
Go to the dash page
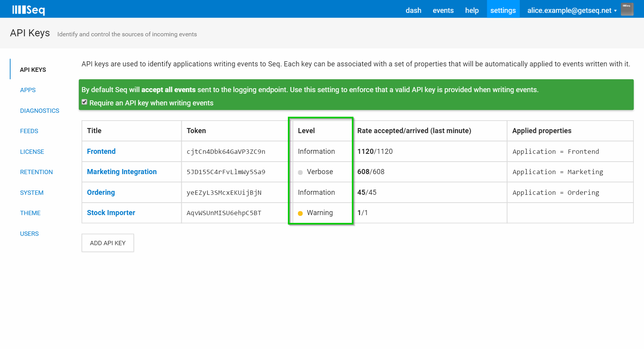point(413,11)
